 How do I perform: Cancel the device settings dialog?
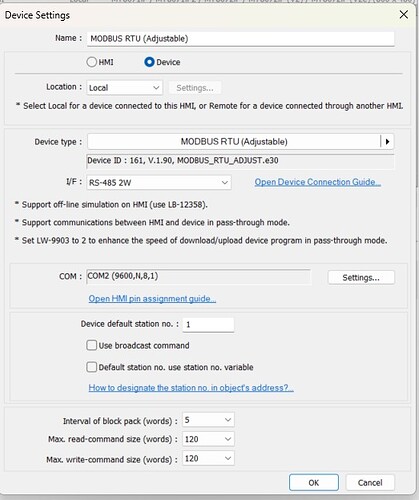pos(370,482)
